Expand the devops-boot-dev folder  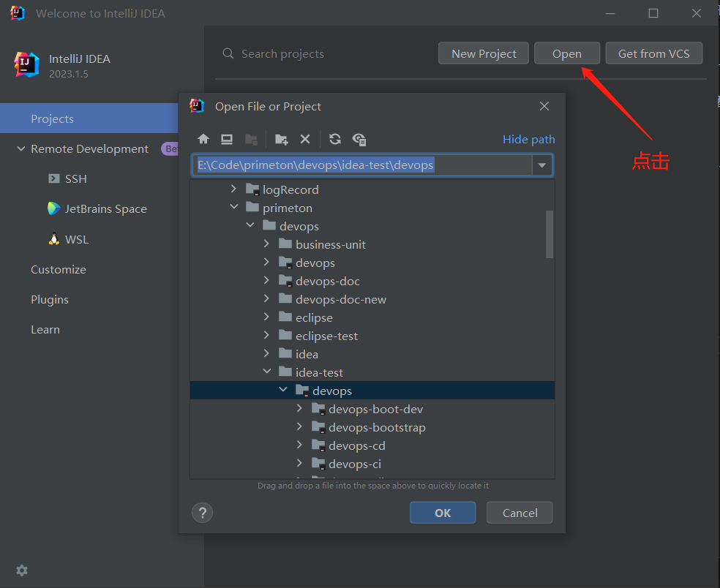pyautogui.click(x=300, y=409)
